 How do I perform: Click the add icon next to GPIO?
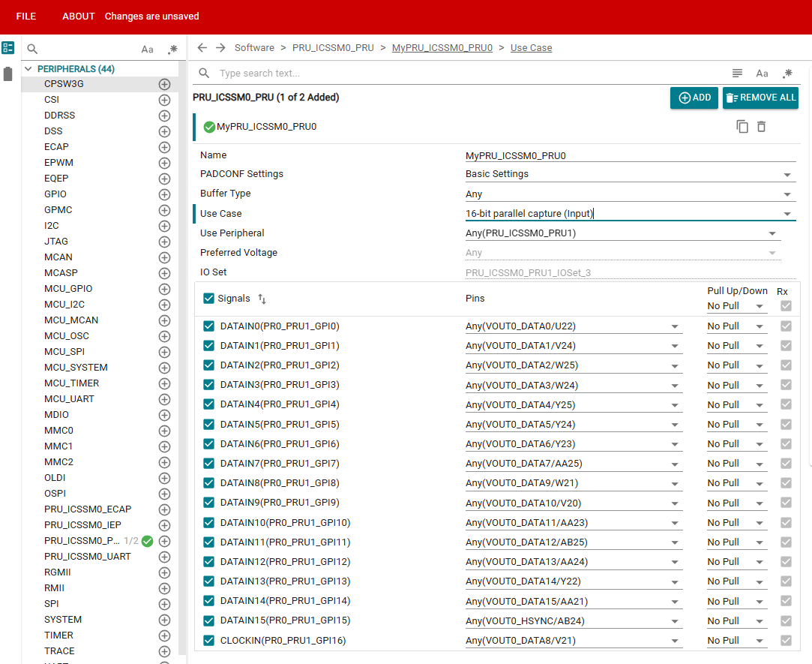pyautogui.click(x=165, y=194)
